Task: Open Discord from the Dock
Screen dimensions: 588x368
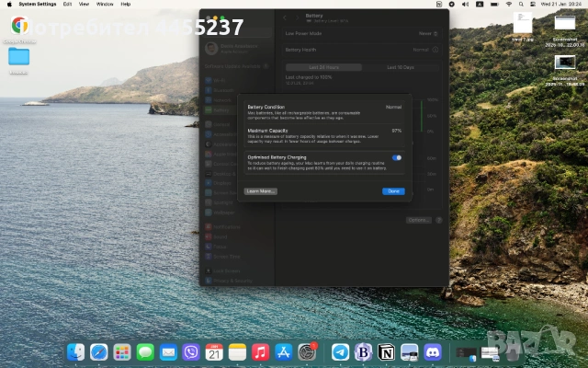Action: pyautogui.click(x=433, y=352)
